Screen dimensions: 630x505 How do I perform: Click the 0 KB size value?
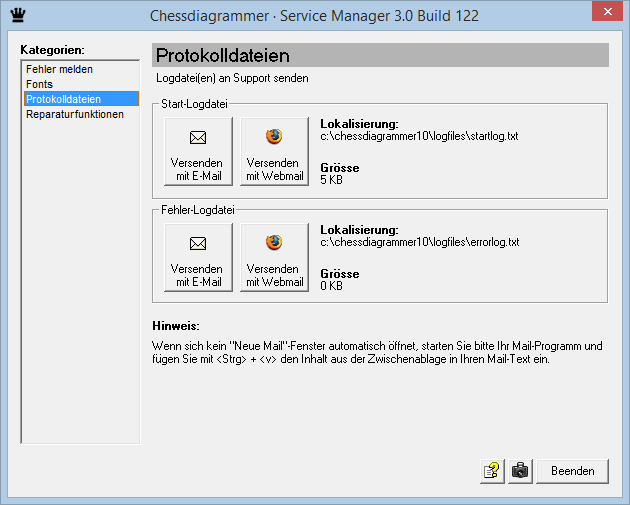click(x=331, y=286)
